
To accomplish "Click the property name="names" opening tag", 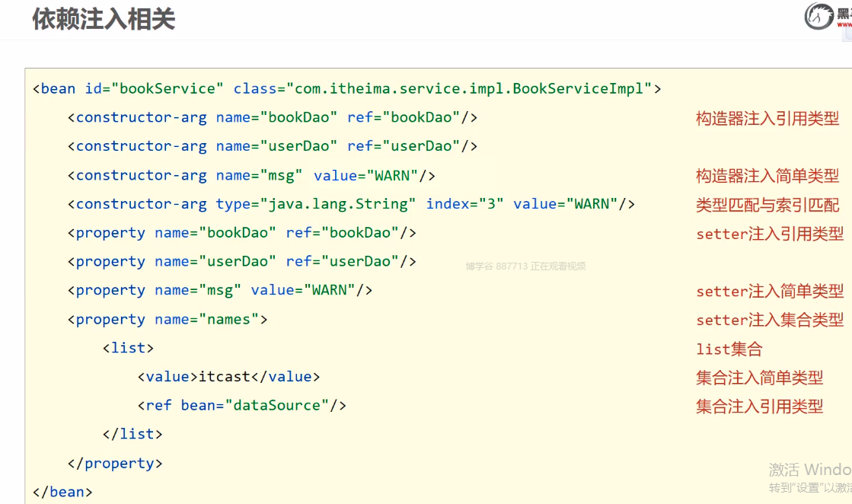I will (168, 319).
